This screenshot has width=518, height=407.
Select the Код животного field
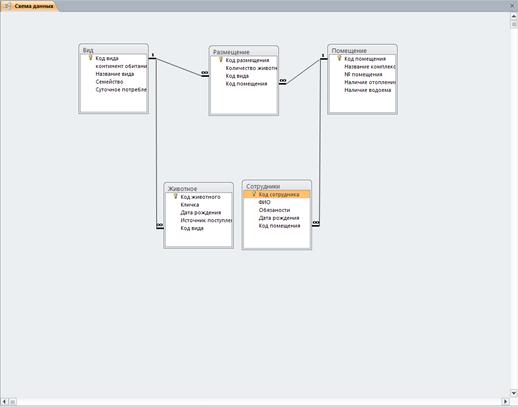(x=199, y=197)
